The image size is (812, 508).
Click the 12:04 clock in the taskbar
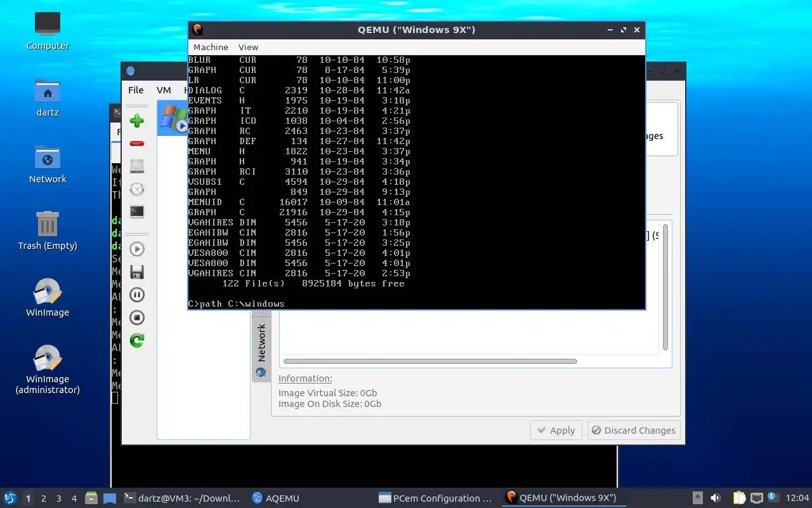point(797,498)
